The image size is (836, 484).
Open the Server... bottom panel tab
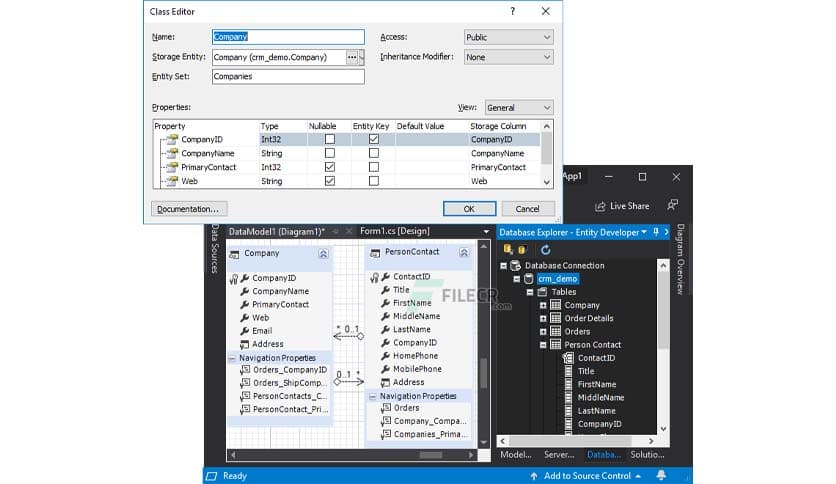tap(559, 455)
